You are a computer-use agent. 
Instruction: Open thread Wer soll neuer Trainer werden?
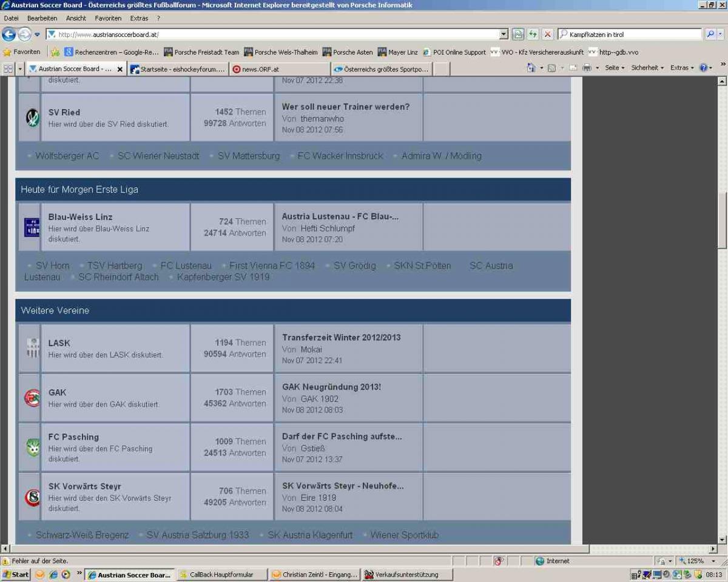[x=346, y=107]
